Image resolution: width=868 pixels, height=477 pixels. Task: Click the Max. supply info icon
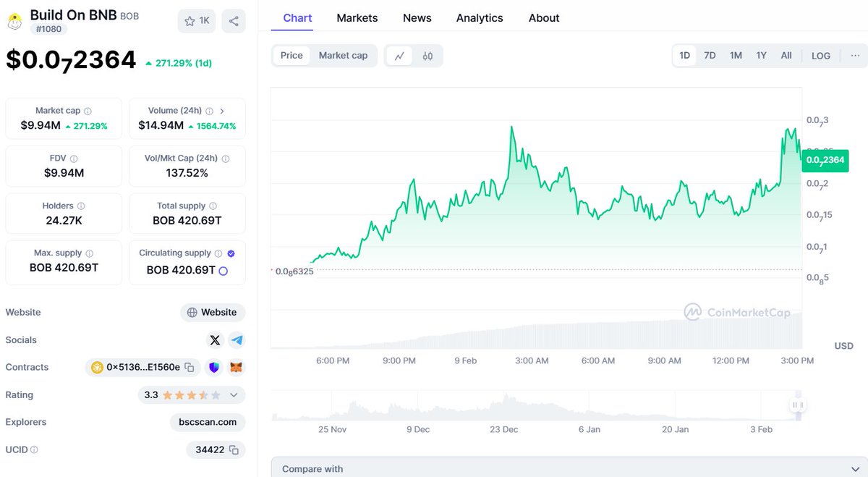pos(89,253)
